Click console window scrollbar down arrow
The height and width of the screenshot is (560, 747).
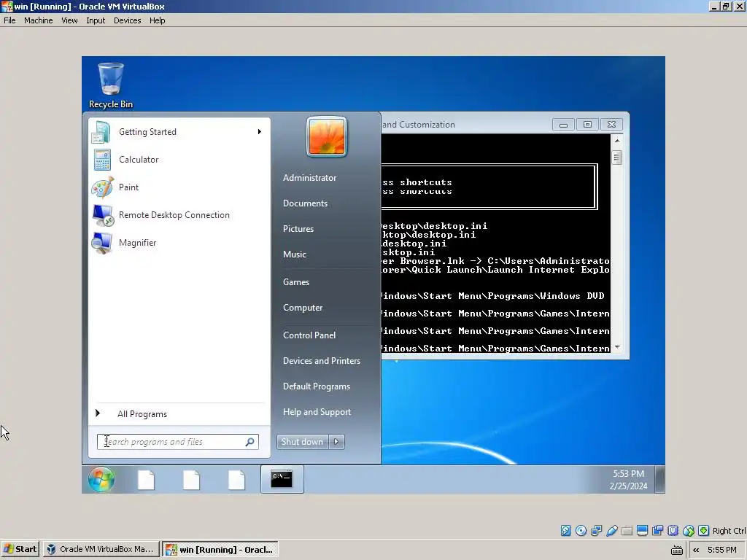[617, 348]
